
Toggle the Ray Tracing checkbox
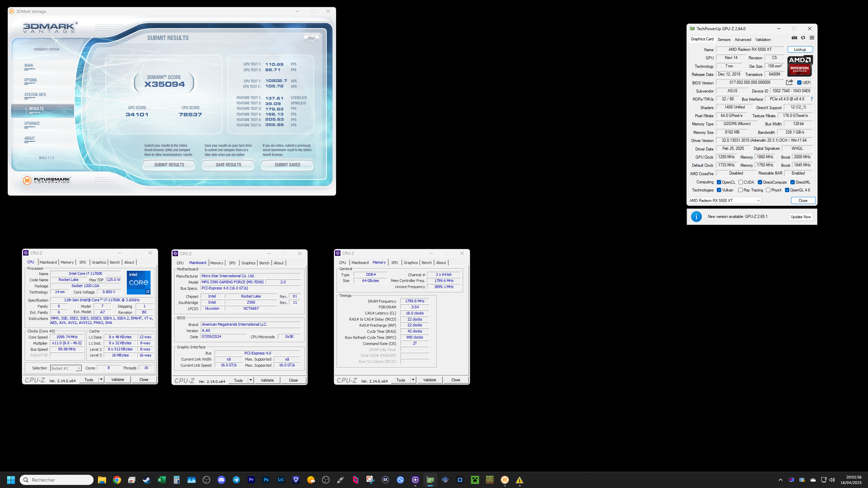point(740,190)
